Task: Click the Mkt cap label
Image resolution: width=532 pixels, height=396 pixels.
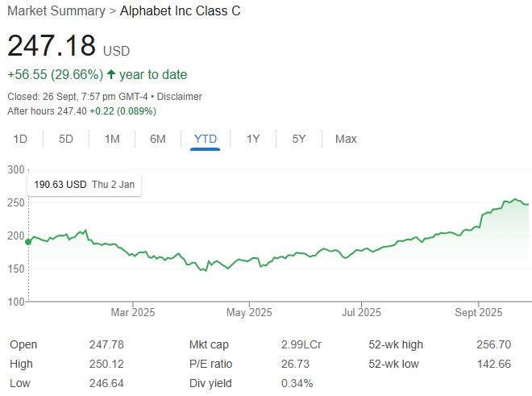Action: pyautogui.click(x=207, y=344)
